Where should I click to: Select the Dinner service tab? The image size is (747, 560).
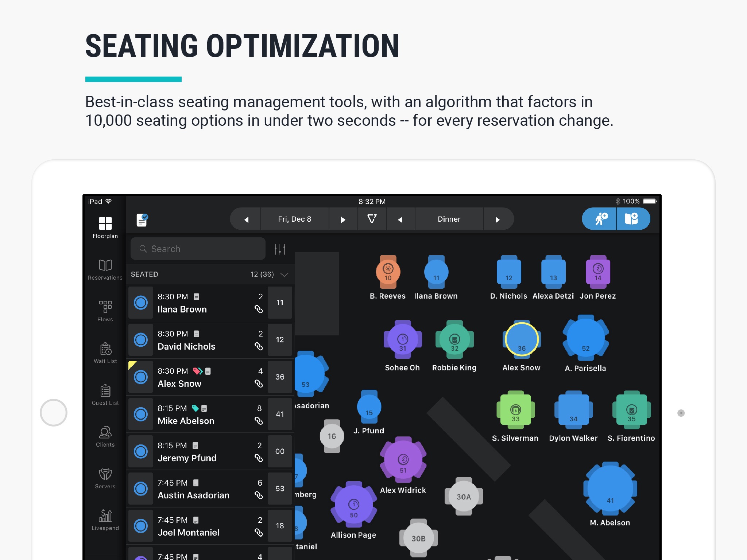tap(448, 219)
